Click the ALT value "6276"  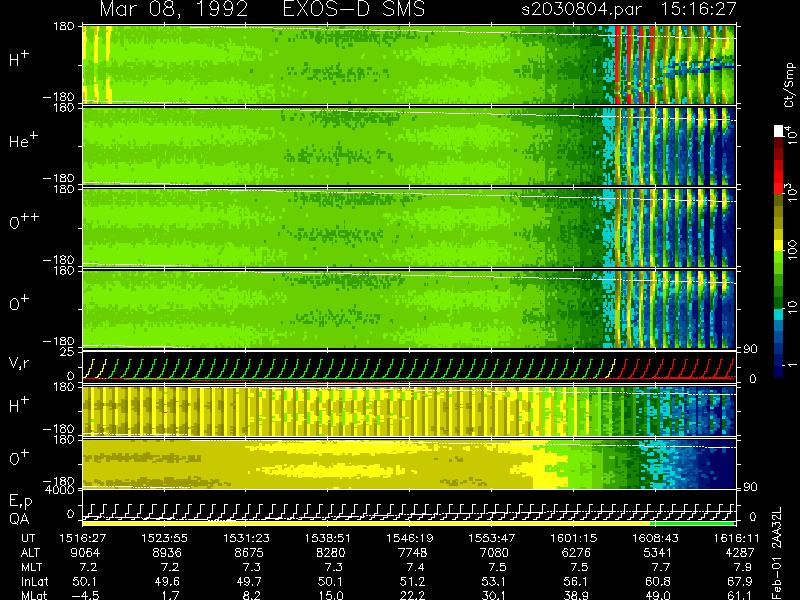click(576, 553)
